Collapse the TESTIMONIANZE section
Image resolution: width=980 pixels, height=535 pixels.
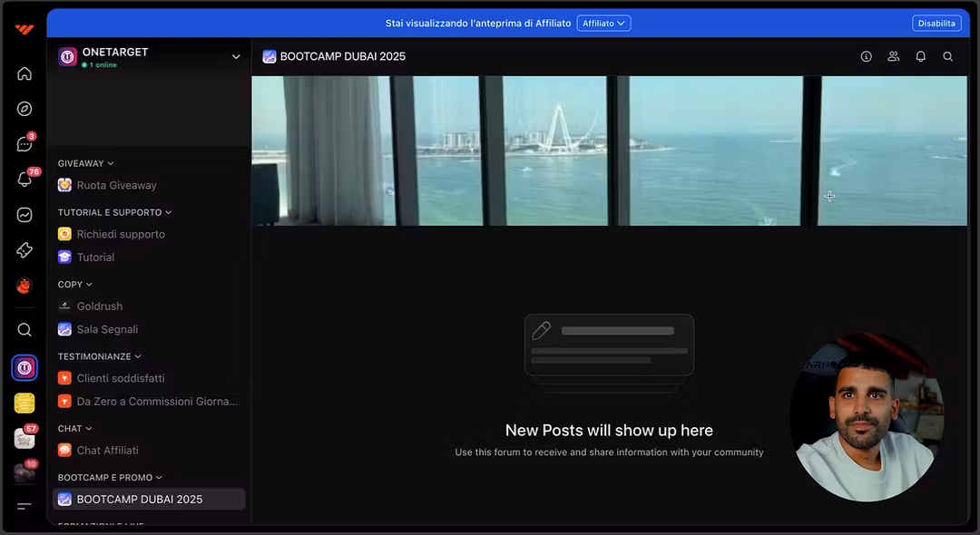(x=100, y=356)
